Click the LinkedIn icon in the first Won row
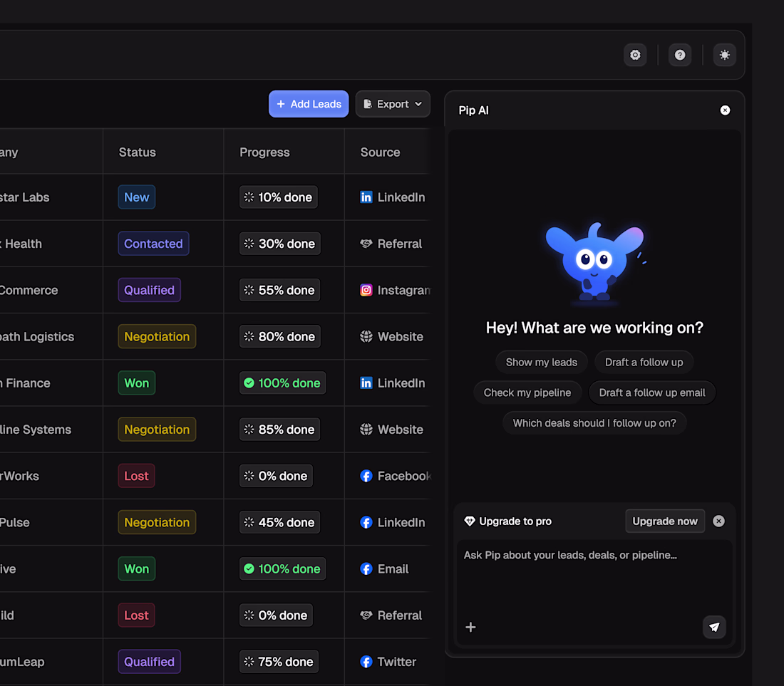 [x=366, y=383]
